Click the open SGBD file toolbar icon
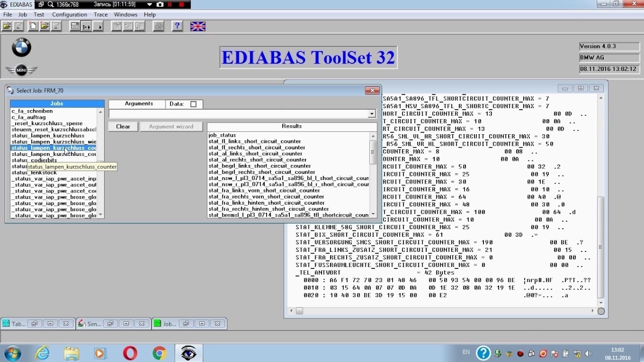644x362 pixels. (7, 26)
